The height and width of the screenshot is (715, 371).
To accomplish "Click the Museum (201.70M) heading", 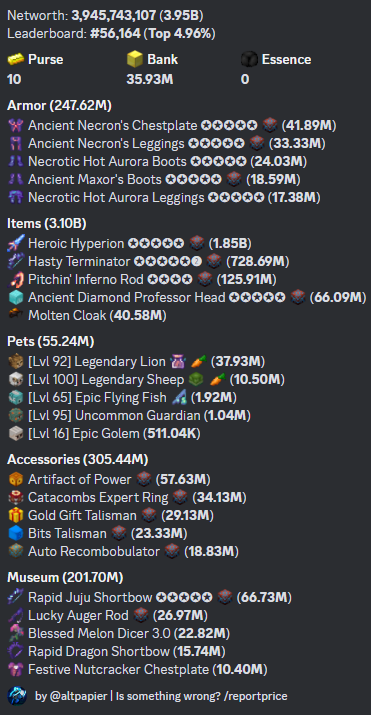I will pyautogui.click(x=65, y=578).
